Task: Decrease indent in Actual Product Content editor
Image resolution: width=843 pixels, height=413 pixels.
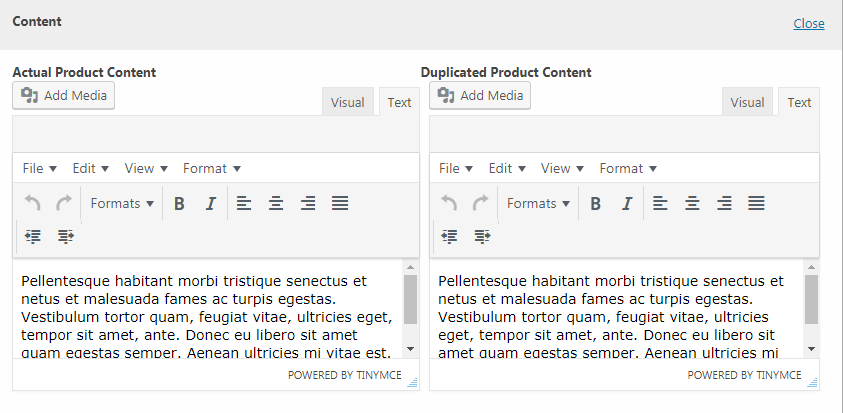Action: click(x=33, y=236)
